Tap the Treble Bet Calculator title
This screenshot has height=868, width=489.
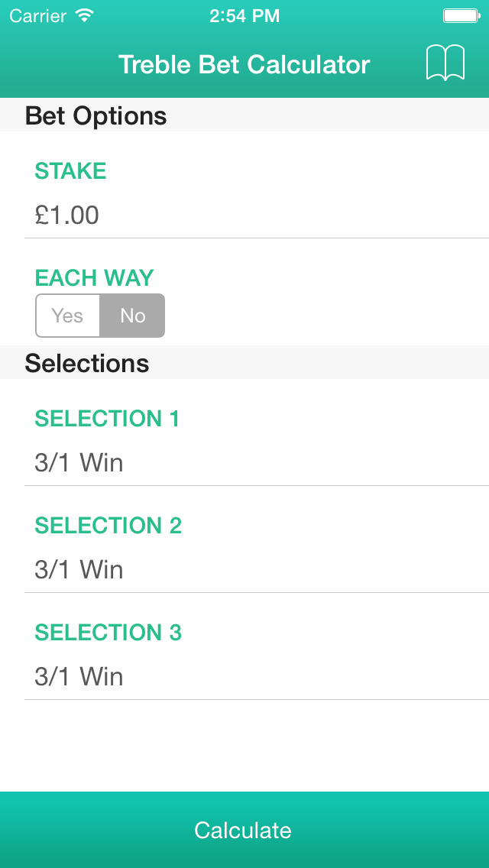click(x=244, y=64)
